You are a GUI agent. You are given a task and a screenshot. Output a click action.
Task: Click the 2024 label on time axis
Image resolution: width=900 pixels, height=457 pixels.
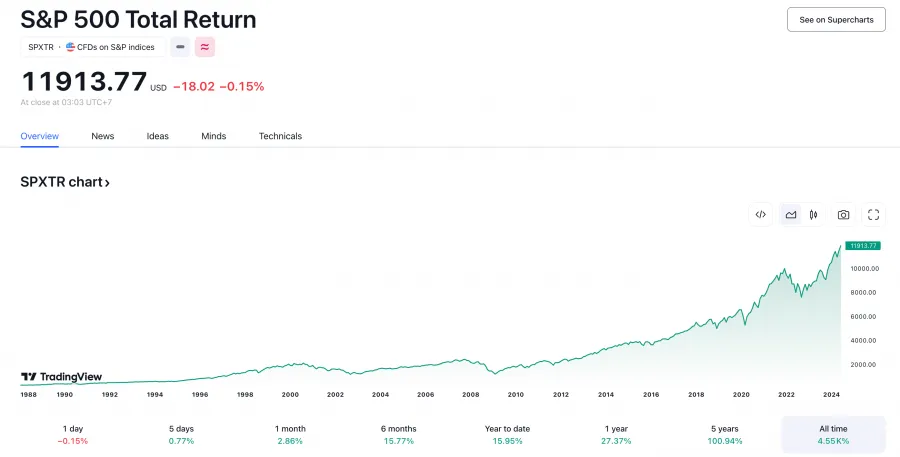[x=831, y=394]
